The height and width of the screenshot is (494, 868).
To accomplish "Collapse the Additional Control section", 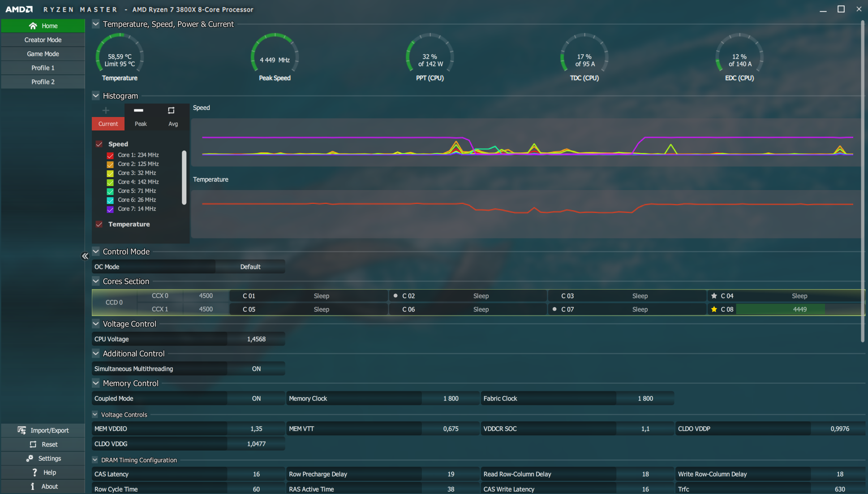I will tap(96, 353).
